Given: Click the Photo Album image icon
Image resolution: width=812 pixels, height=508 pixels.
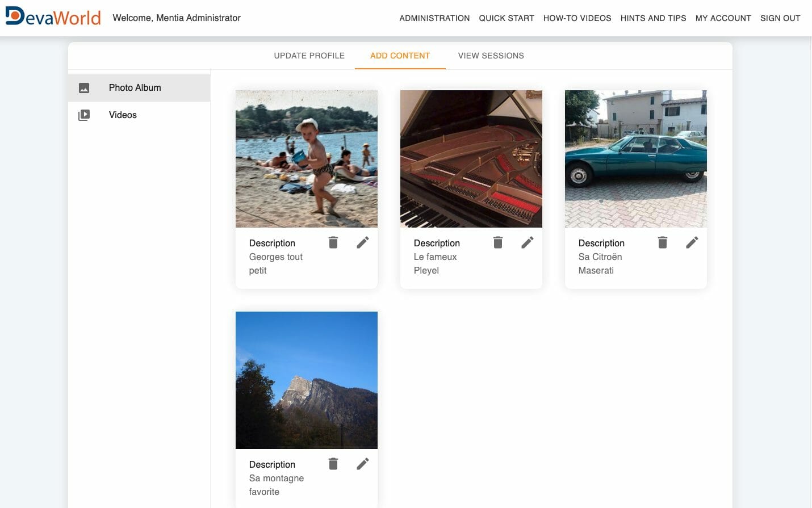Looking at the screenshot, I should 84,88.
